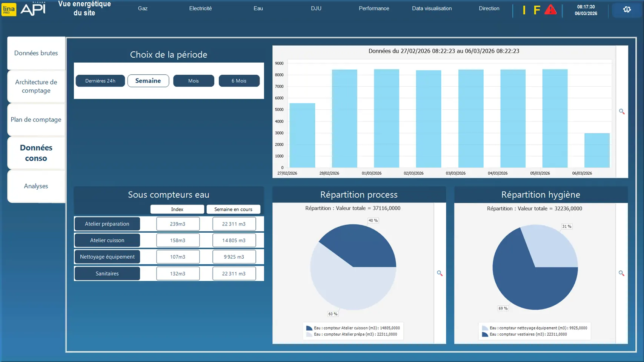
Task: Switch to the Données brutes tab
Action: (x=36, y=53)
